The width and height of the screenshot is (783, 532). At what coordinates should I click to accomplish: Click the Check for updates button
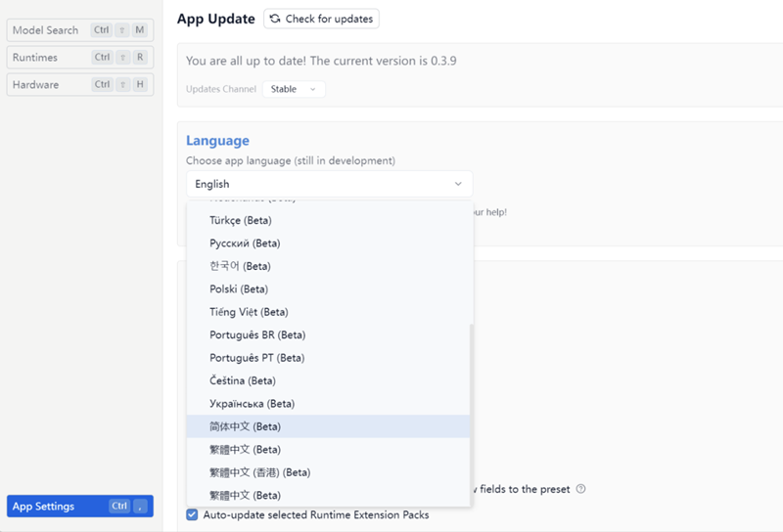coord(321,19)
